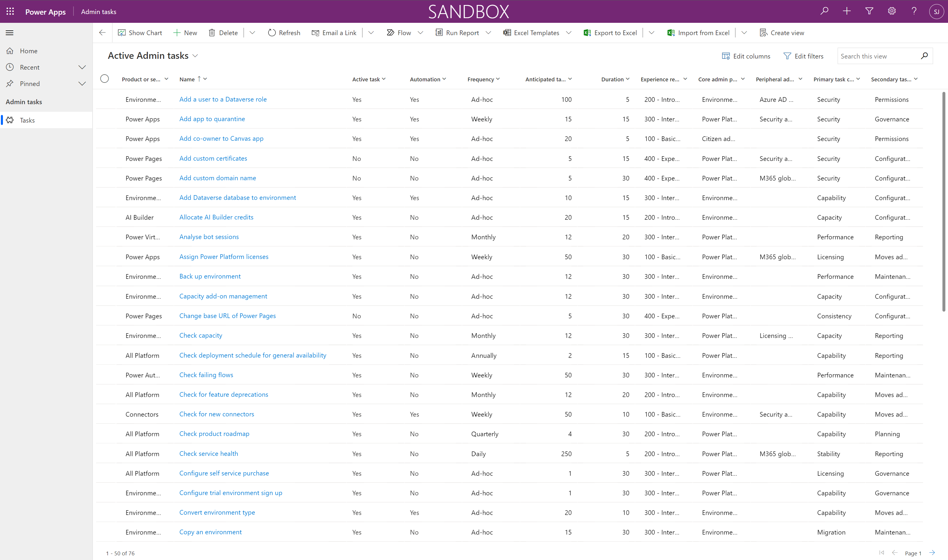Toggle Active Admin tasks view selector

pyautogui.click(x=196, y=55)
